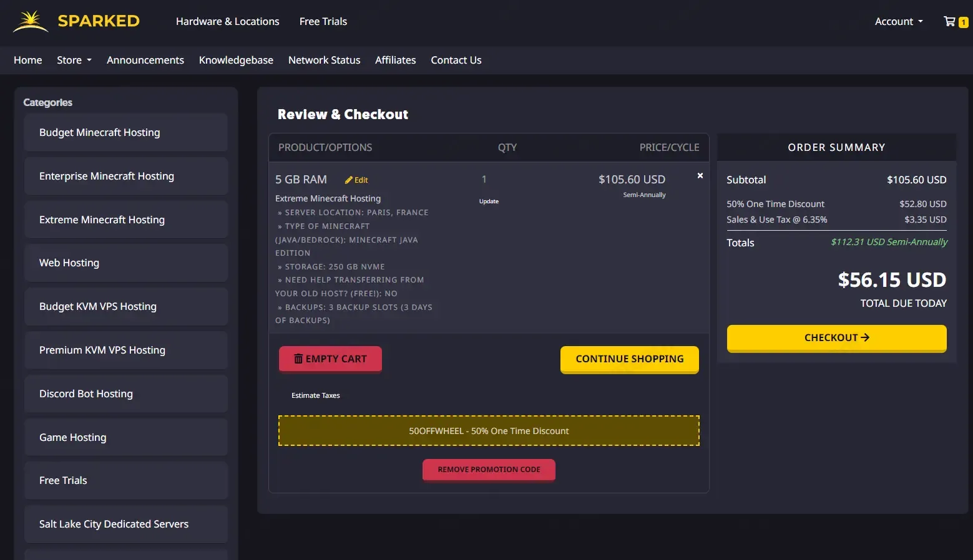973x560 pixels.
Task: Click the Sales & Use Tax @ 6.35% line
Action: 777,220
